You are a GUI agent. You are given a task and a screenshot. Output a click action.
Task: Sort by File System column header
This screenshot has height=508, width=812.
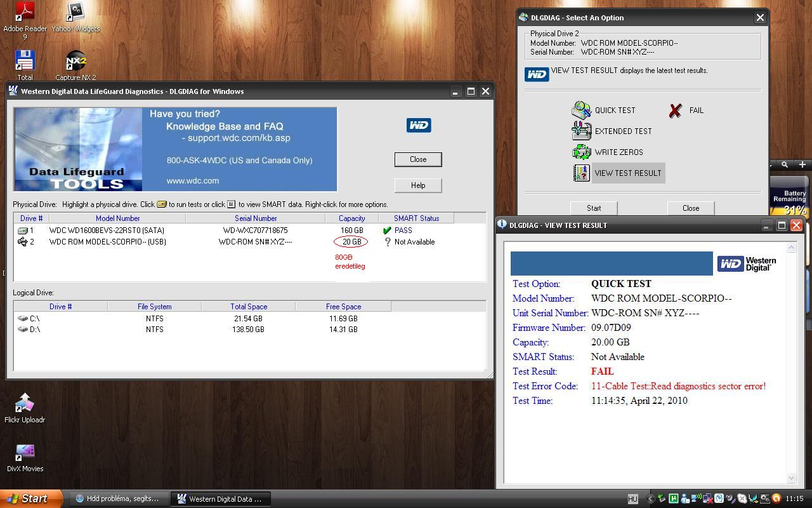tap(154, 306)
